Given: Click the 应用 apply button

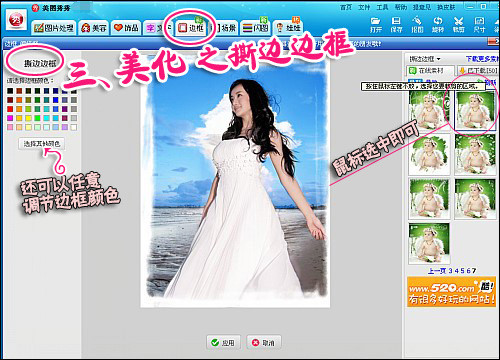Looking at the screenshot, I should coord(223,342).
